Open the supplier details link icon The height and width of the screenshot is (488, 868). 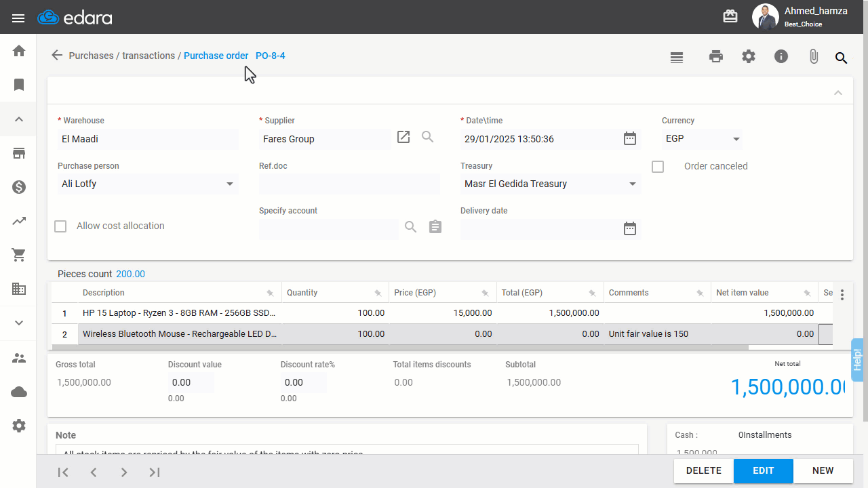coord(403,137)
